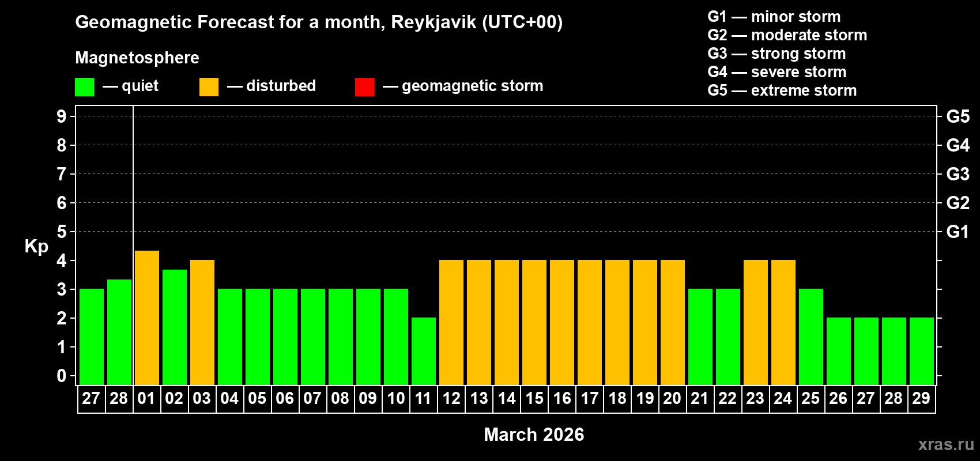This screenshot has width=980, height=461.
Task: Click the red geomagnetic storm legend swatch
Action: [x=364, y=87]
